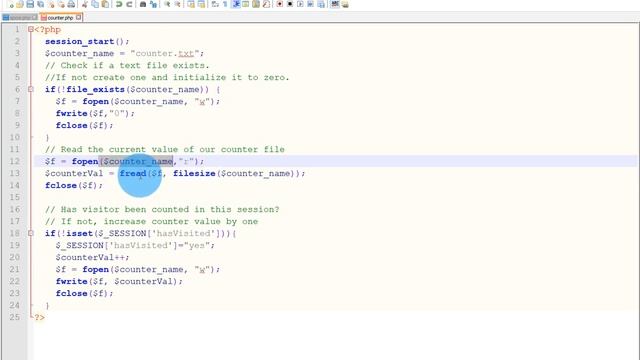The height and width of the screenshot is (360, 640).
Task: Click "counter.txt" string on line 3
Action: tap(165, 53)
